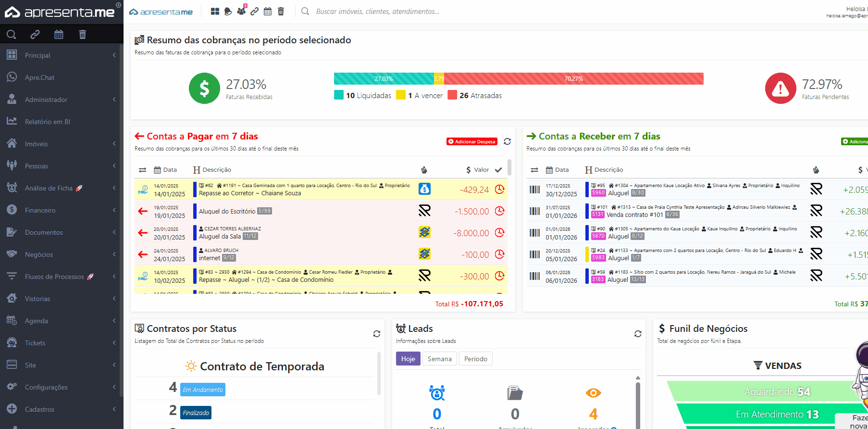This screenshot has height=429, width=868.
Task: Click the blue money bag icon on Repasse ao Corretor
Action: pos(424,189)
